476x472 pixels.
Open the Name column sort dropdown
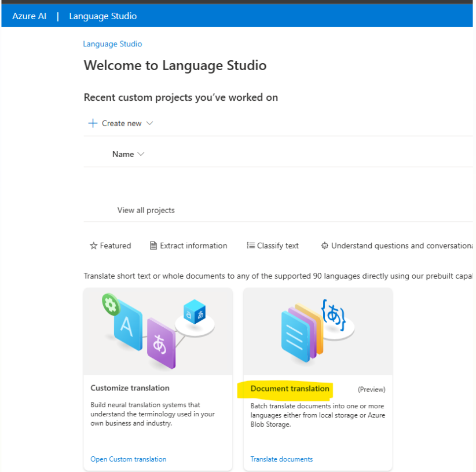[x=140, y=154]
